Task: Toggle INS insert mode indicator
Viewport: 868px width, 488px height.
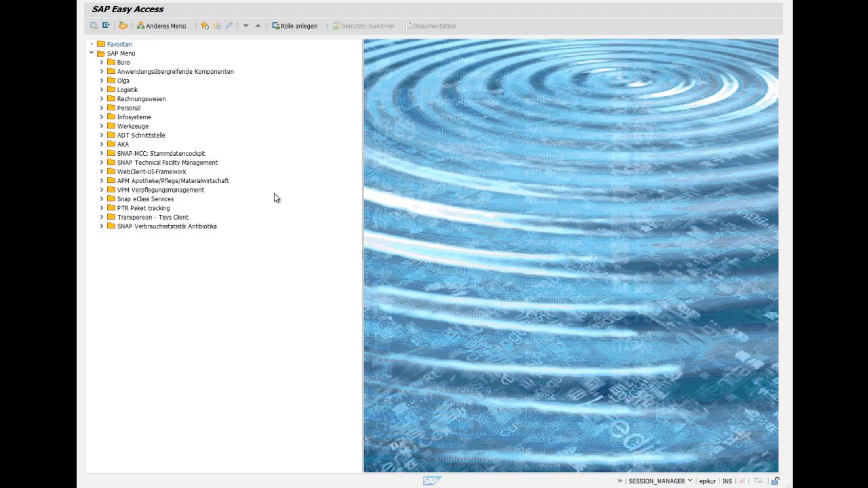Action: 727,481
